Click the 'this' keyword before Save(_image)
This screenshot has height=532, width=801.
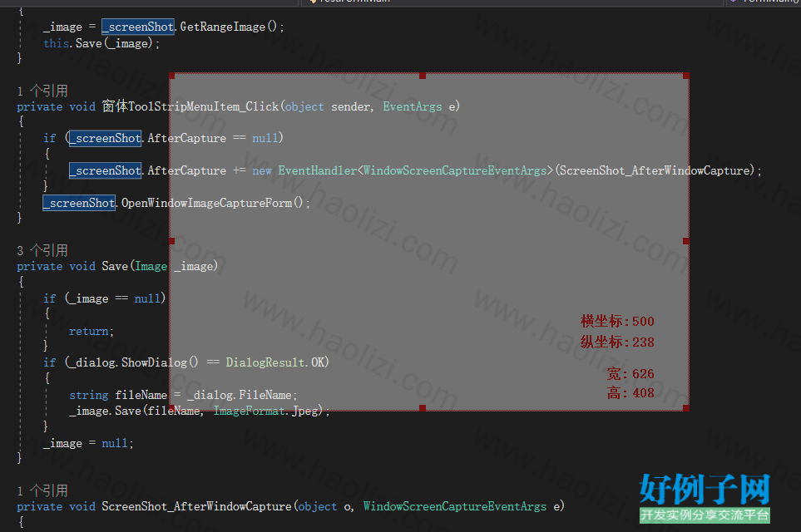tap(56, 43)
